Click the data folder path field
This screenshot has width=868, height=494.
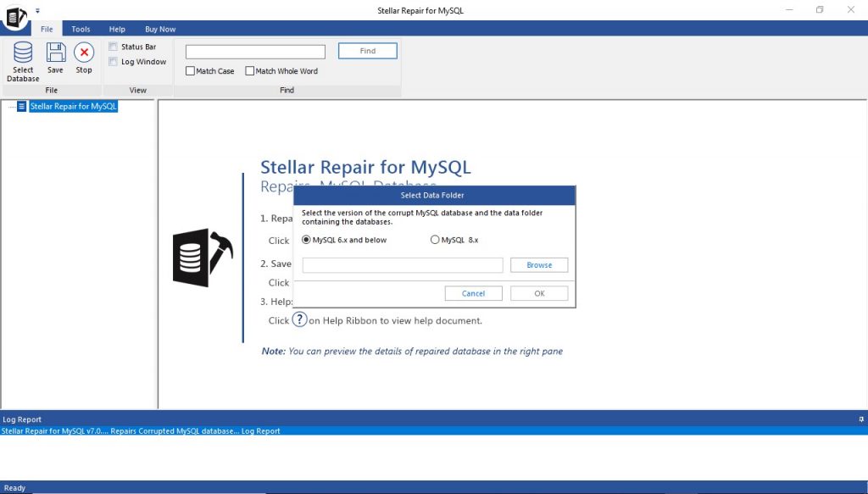coord(403,265)
